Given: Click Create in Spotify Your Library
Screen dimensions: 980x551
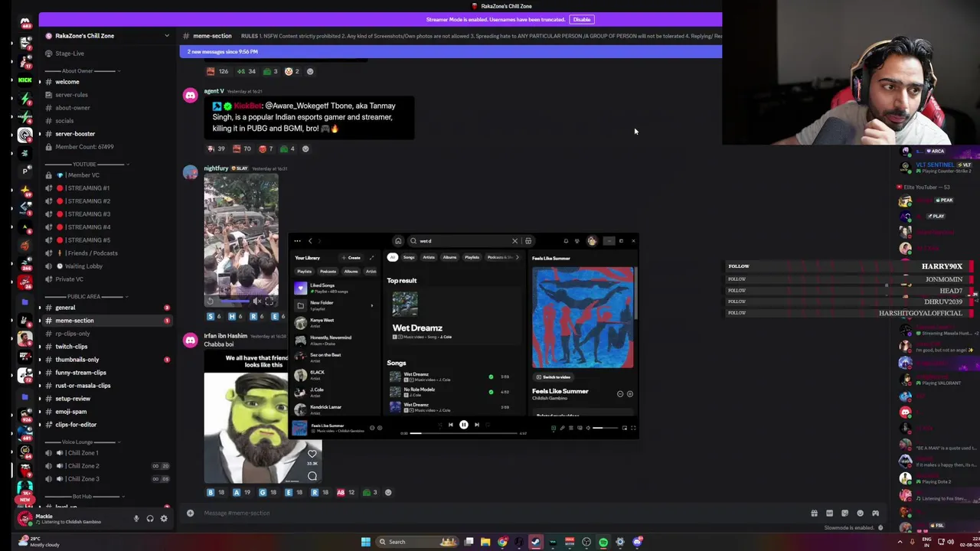Looking at the screenshot, I should coord(352,258).
